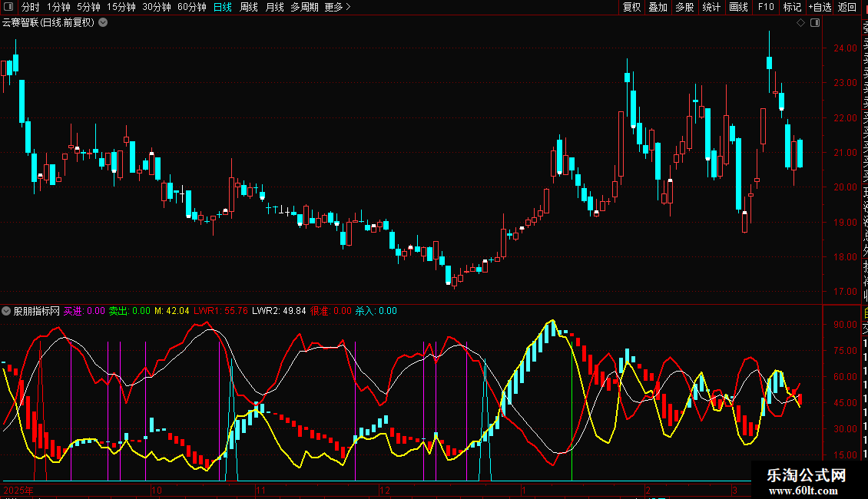
Task: Toggle the left side panel icon
Action: point(8,7)
